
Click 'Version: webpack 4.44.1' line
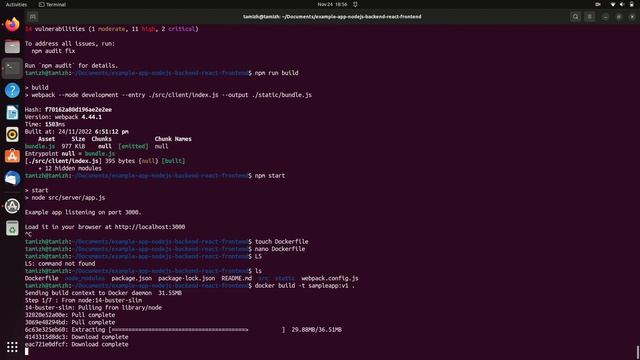[63, 117]
